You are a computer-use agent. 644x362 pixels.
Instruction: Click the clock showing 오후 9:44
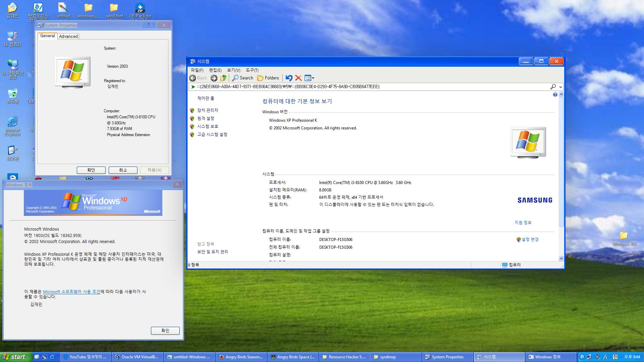632,357
